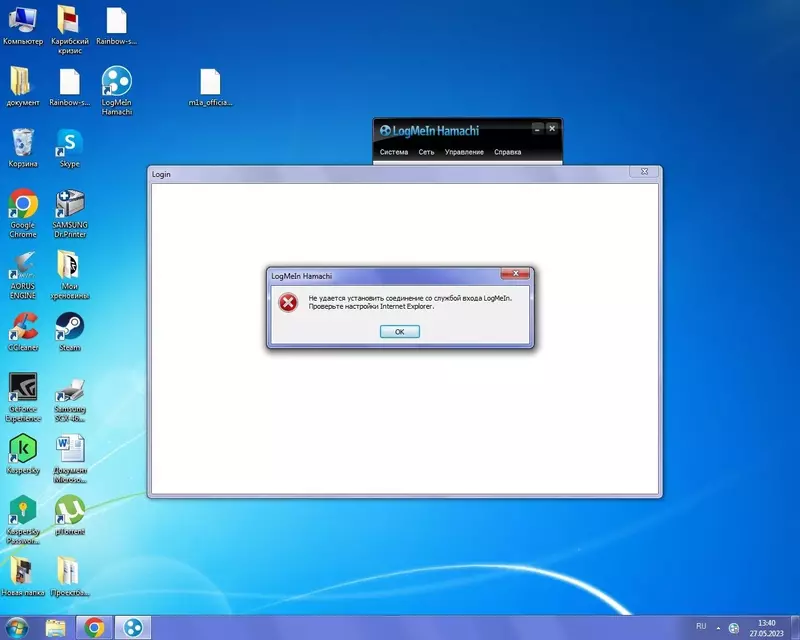Close the LogMeIn Hamachi error dialog
The image size is (800, 640).
tap(515, 274)
